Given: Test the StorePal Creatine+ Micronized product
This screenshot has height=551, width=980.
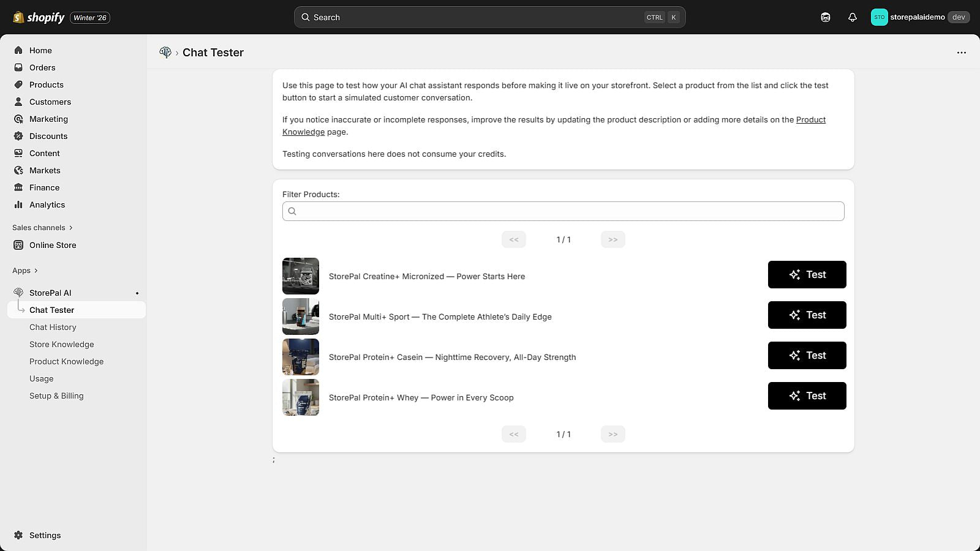Looking at the screenshot, I should [807, 274].
